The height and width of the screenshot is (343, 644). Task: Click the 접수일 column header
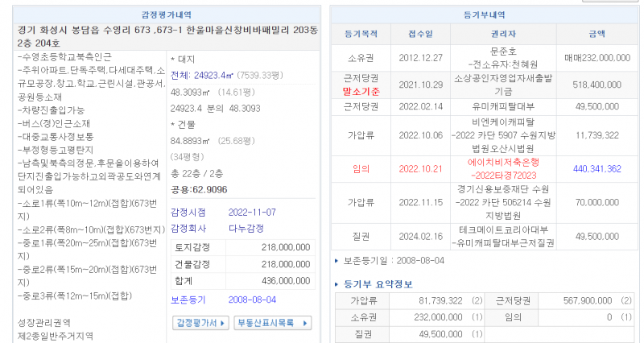pyautogui.click(x=420, y=34)
